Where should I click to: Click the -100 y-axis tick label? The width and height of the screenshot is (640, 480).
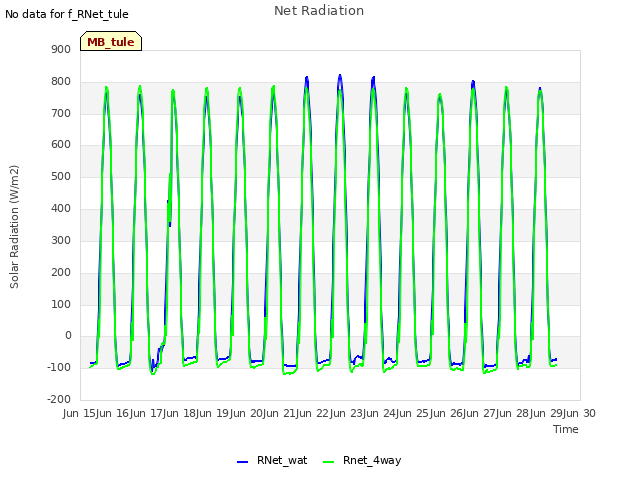coord(59,367)
